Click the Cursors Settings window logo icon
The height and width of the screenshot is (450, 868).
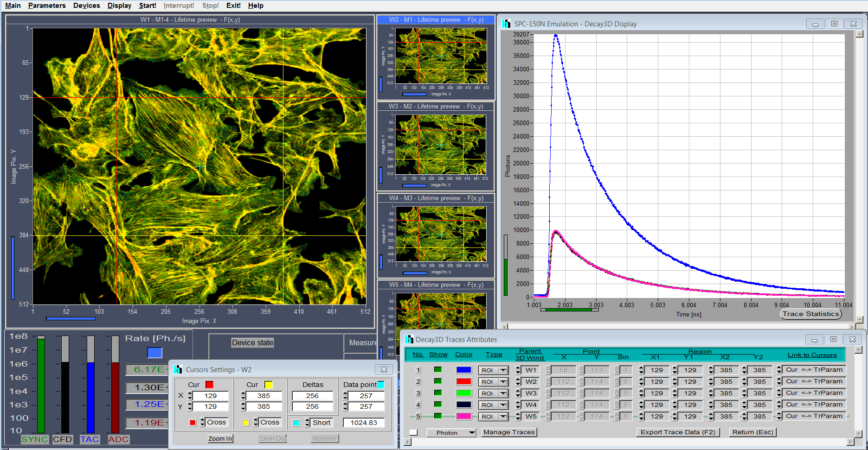178,369
